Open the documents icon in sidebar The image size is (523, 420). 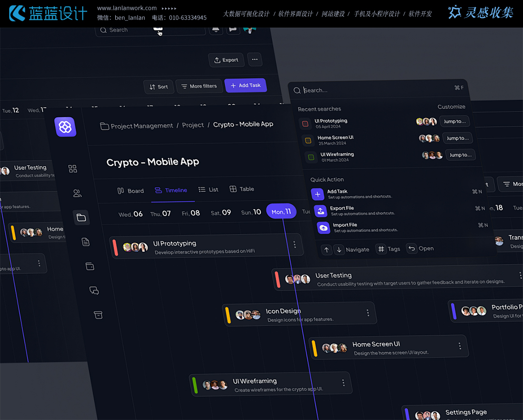click(x=86, y=242)
